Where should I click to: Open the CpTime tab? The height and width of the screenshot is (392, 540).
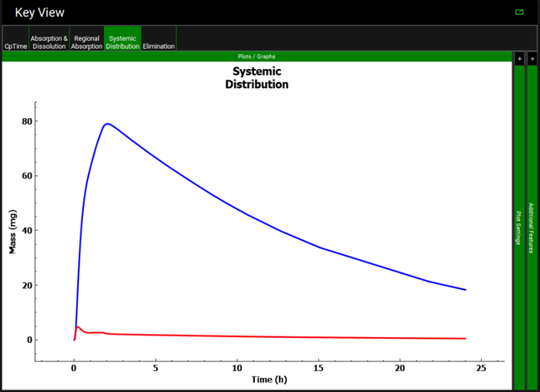click(15, 47)
